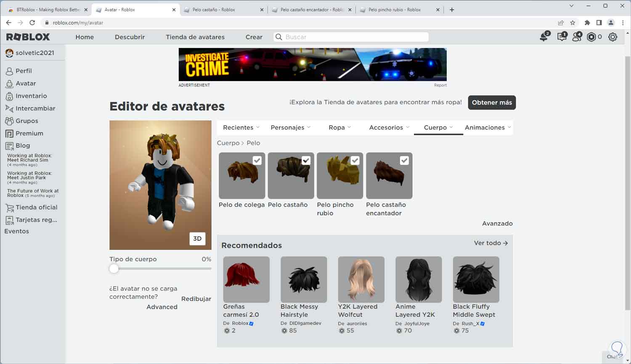Go back in browser history
The height and width of the screenshot is (364, 631).
click(8, 23)
